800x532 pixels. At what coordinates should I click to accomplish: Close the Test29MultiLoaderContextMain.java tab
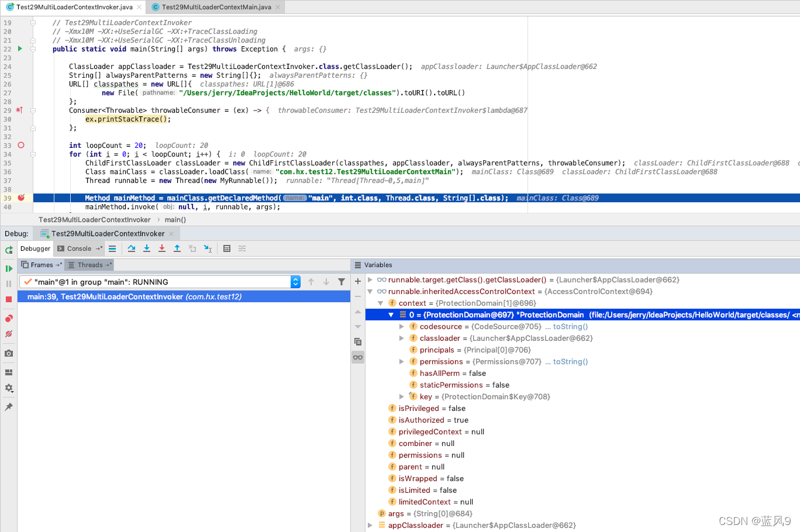pyautogui.click(x=278, y=7)
